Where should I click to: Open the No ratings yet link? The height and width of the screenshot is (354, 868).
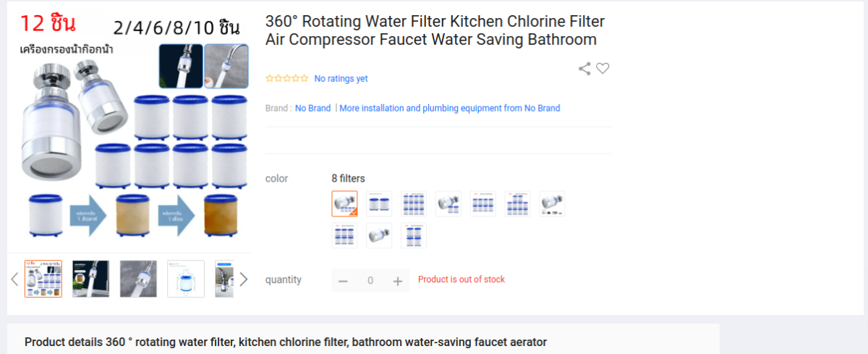pyautogui.click(x=341, y=78)
